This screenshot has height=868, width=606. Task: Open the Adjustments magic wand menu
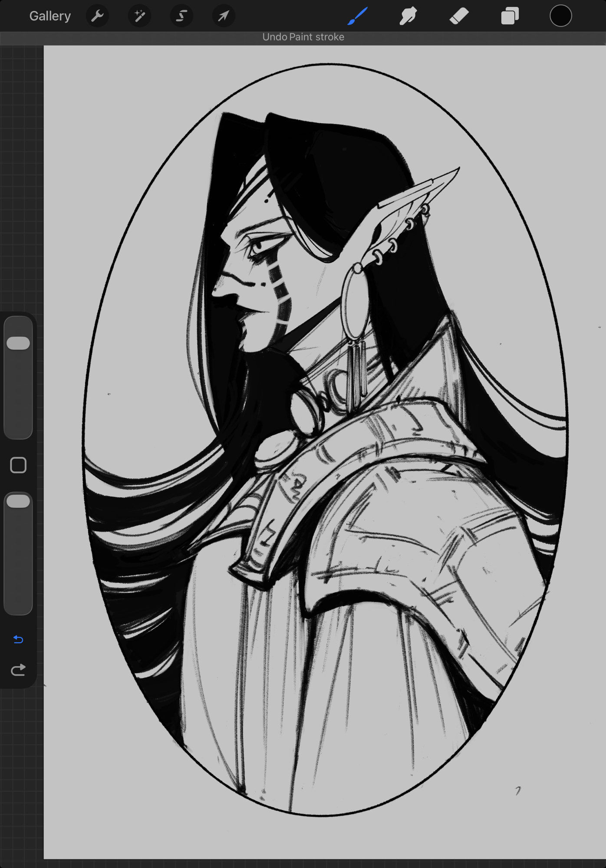point(139,16)
